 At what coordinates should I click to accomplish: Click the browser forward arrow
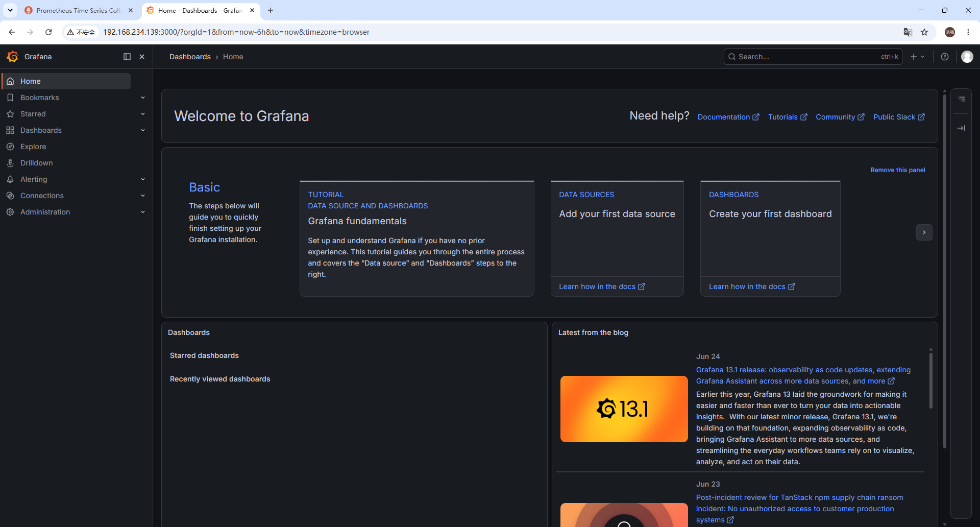30,32
